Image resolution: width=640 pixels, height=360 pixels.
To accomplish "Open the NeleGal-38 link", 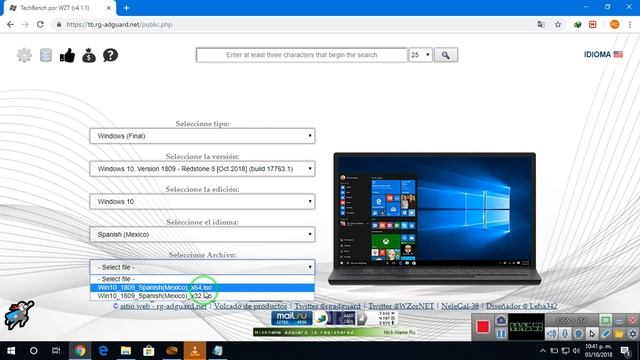I will (x=460, y=306).
